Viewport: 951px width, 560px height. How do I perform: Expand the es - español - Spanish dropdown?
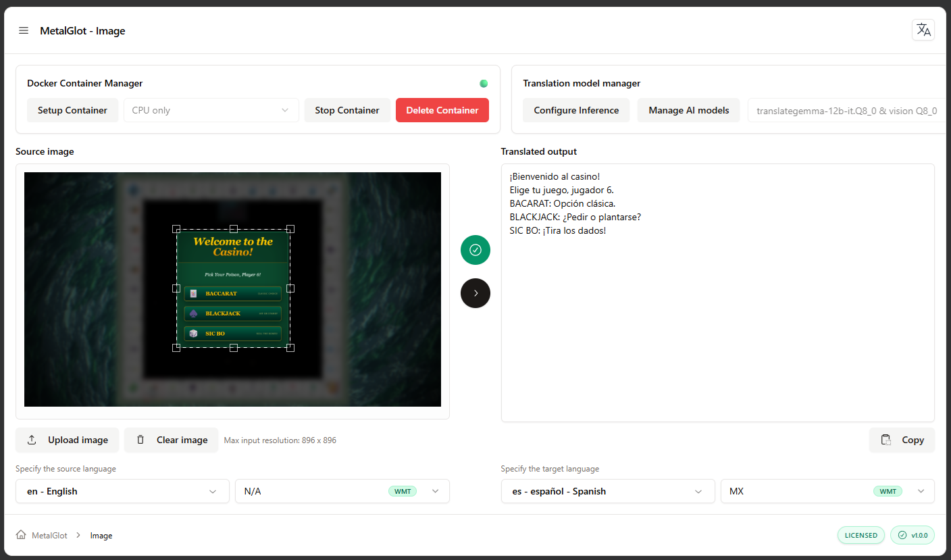607,491
